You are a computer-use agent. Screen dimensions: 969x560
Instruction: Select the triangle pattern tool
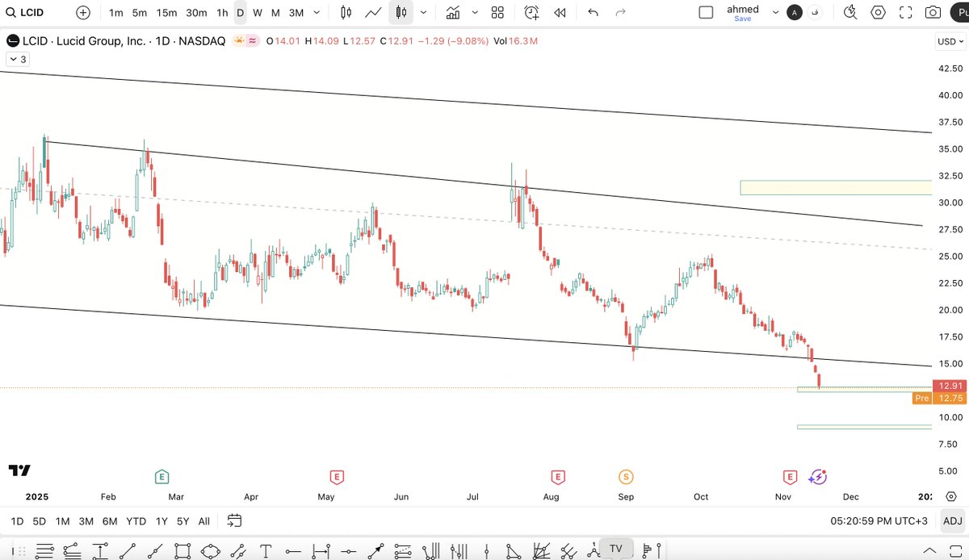point(514,551)
